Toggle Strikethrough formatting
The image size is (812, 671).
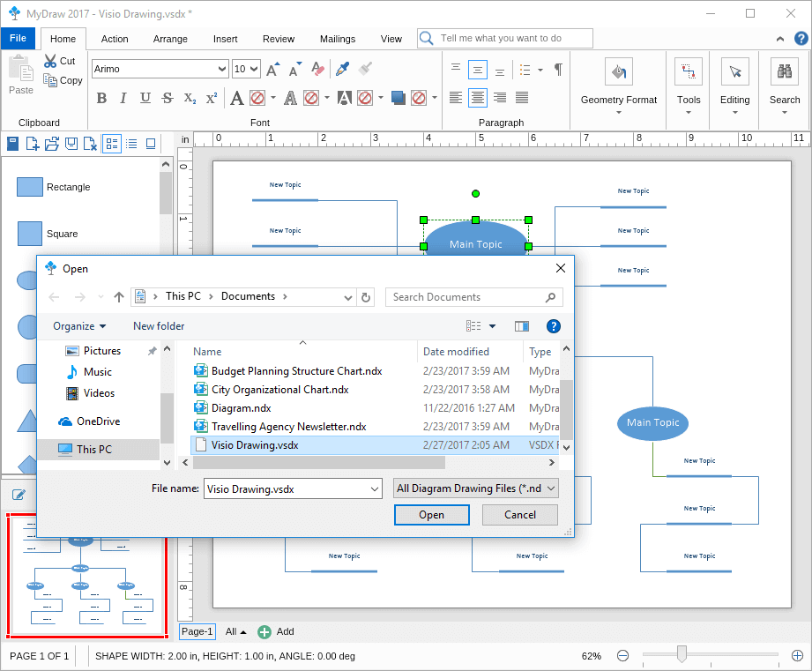(x=168, y=98)
